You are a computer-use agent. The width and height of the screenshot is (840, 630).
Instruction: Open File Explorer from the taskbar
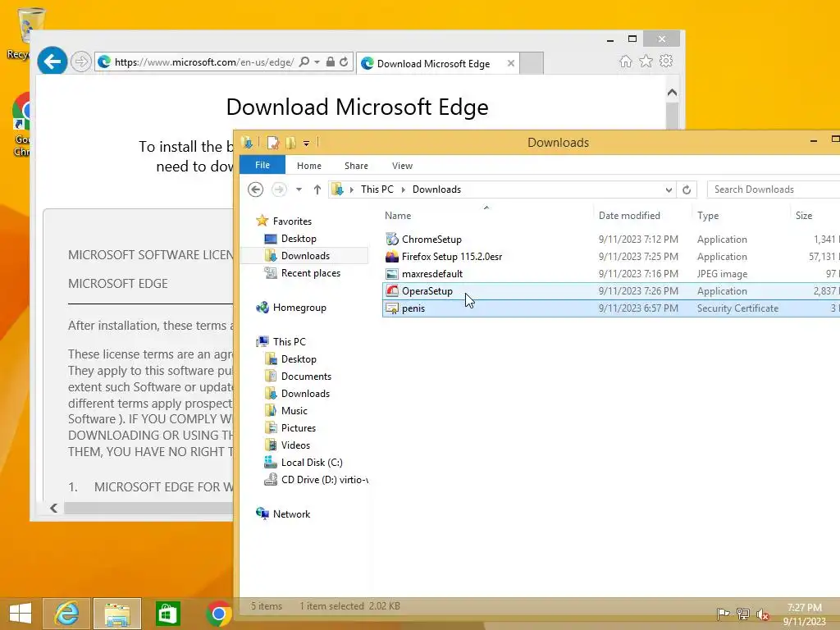click(x=117, y=614)
